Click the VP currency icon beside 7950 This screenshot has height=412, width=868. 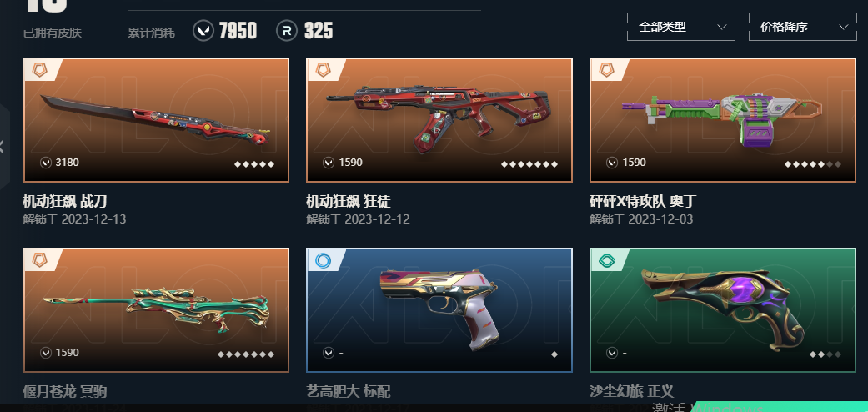click(203, 31)
